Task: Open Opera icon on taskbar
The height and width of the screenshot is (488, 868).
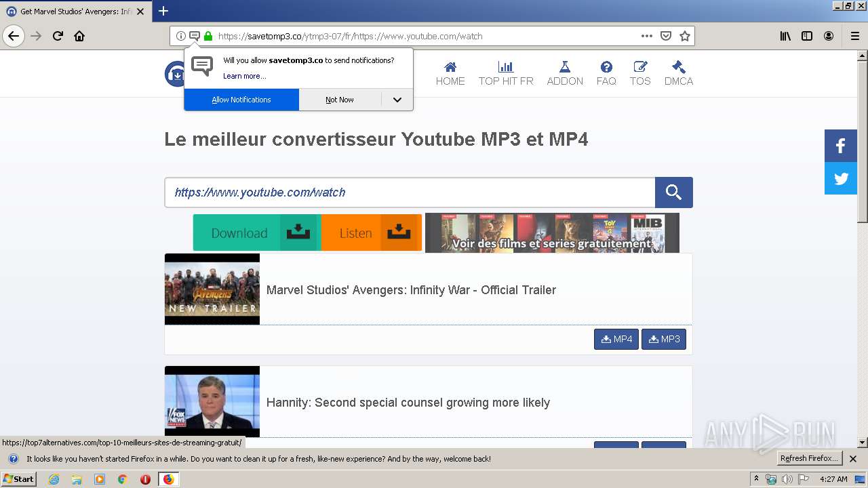Action: click(x=145, y=479)
